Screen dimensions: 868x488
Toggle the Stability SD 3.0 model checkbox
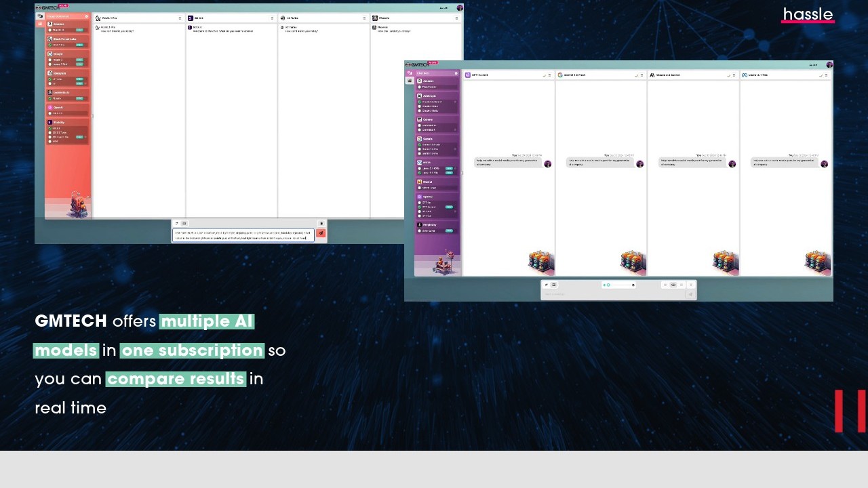[50, 128]
